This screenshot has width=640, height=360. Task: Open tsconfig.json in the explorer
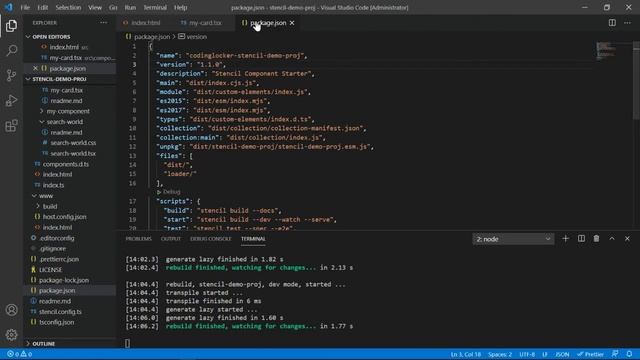56,322
